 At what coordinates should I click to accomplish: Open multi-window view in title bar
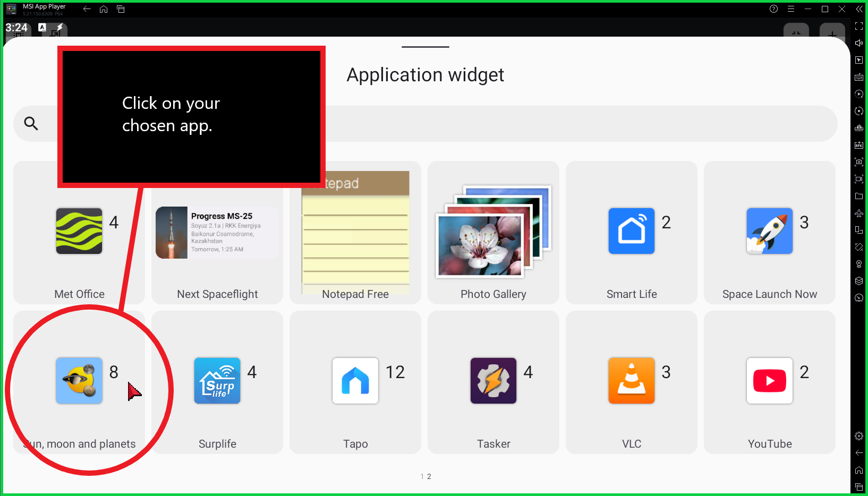pos(121,9)
